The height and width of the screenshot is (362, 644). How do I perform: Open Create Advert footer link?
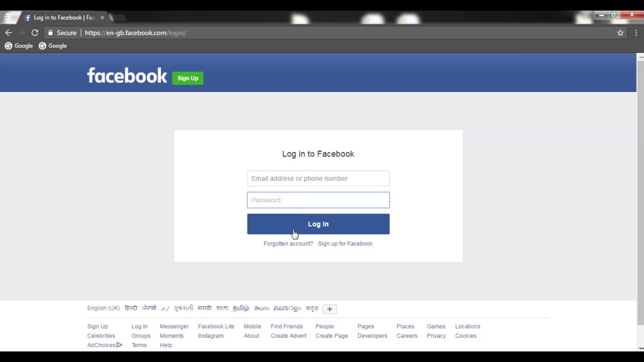pos(288,336)
